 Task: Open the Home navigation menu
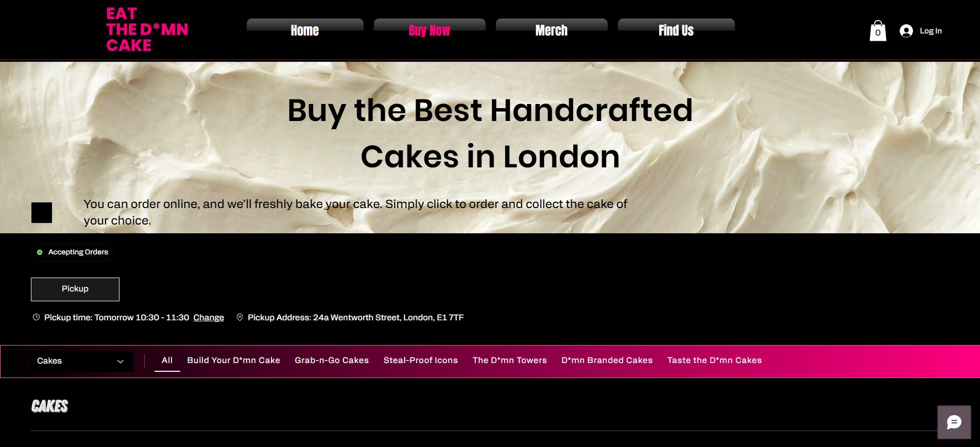[x=305, y=30]
